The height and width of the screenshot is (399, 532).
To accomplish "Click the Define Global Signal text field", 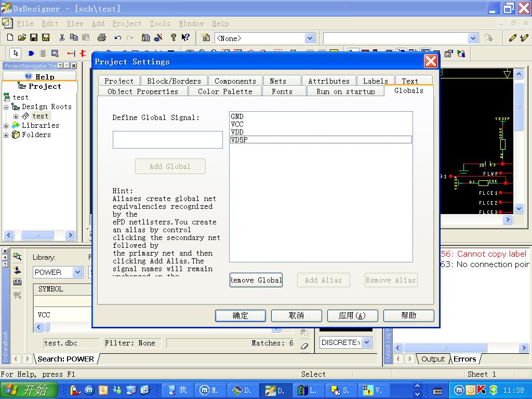I will point(167,140).
